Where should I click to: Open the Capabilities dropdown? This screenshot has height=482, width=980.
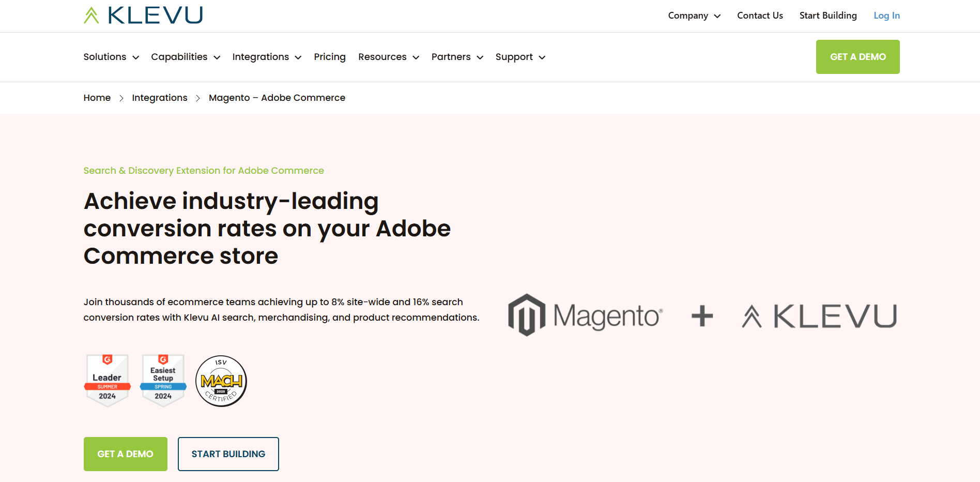tap(186, 57)
